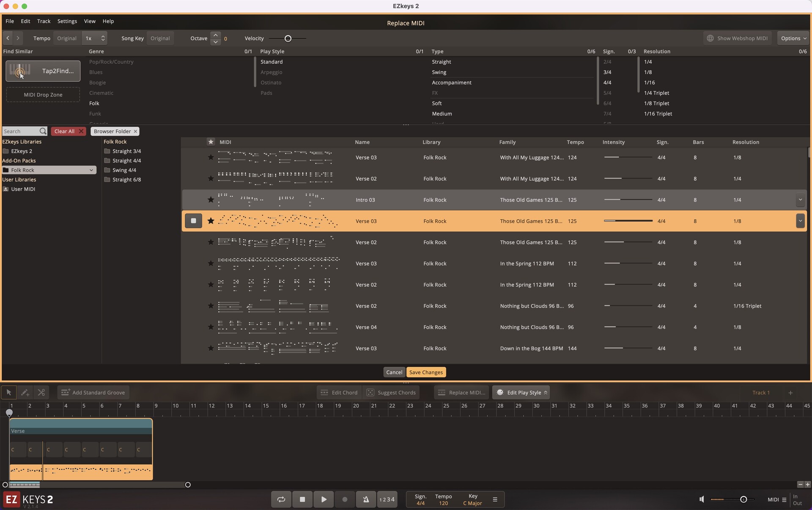812x510 pixels.
Task: Select the pencil draw tool
Action: pos(25,392)
